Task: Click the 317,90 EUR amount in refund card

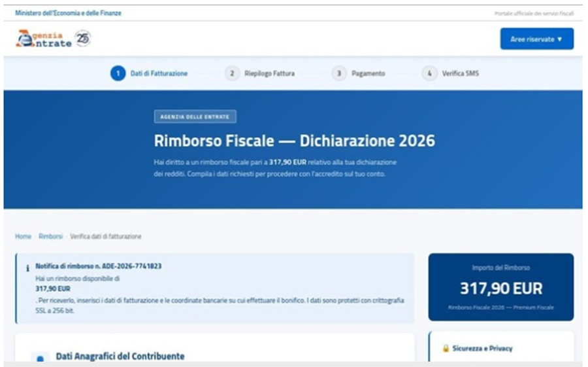Action: [501, 288]
